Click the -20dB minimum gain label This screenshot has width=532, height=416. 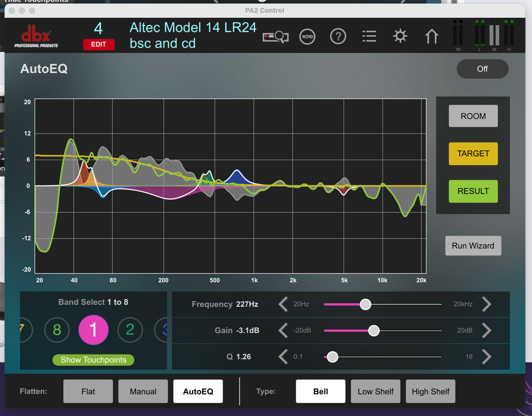(x=302, y=330)
